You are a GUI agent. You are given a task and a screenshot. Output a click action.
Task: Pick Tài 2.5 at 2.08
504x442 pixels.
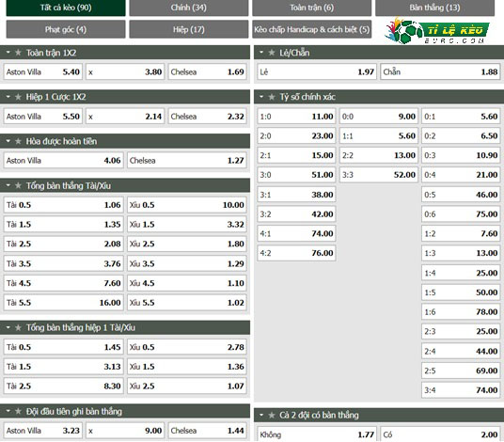click(64, 244)
